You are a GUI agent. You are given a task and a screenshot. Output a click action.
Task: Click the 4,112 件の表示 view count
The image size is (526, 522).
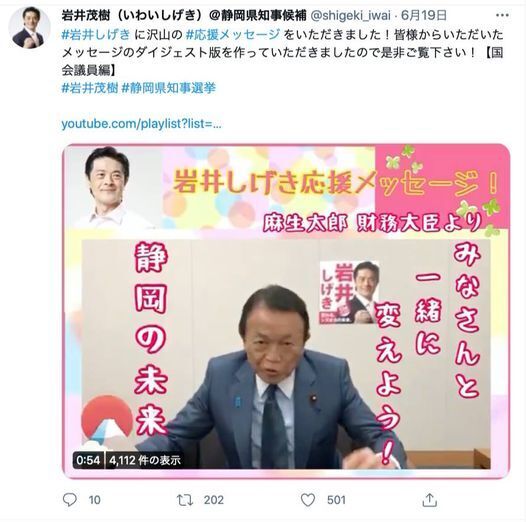click(145, 460)
